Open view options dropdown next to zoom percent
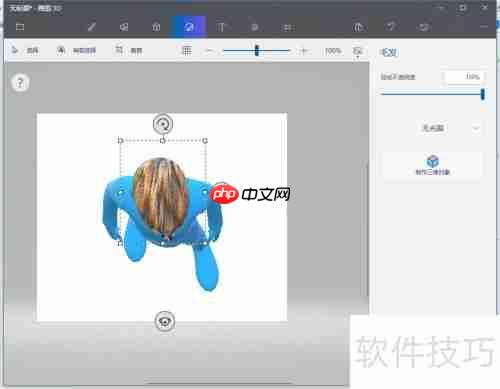The width and height of the screenshot is (500, 389). pos(358,52)
